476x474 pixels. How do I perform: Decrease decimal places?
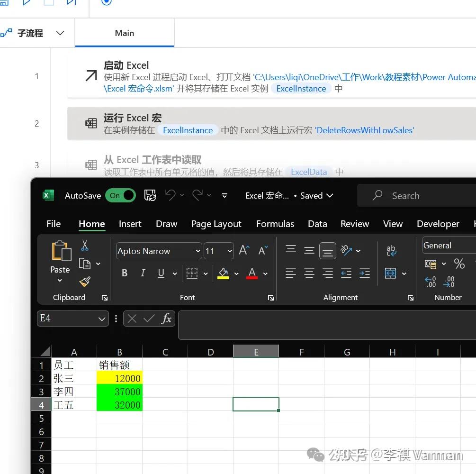tap(449, 282)
